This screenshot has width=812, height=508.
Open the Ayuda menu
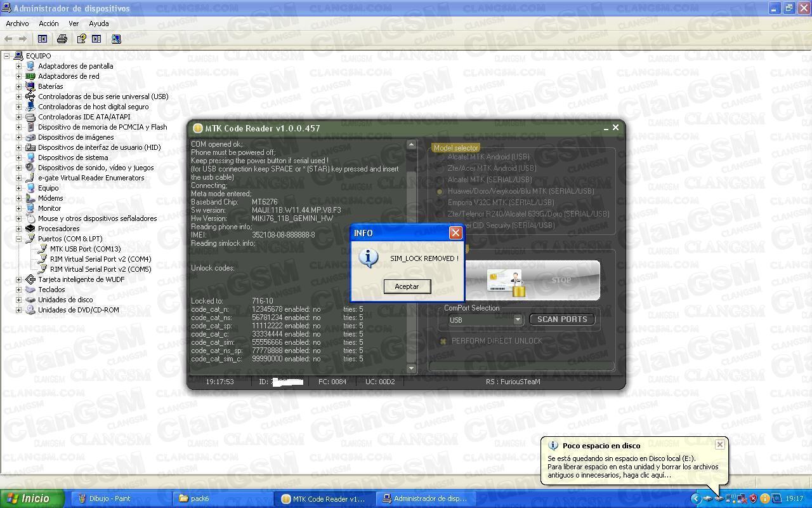[x=98, y=23]
